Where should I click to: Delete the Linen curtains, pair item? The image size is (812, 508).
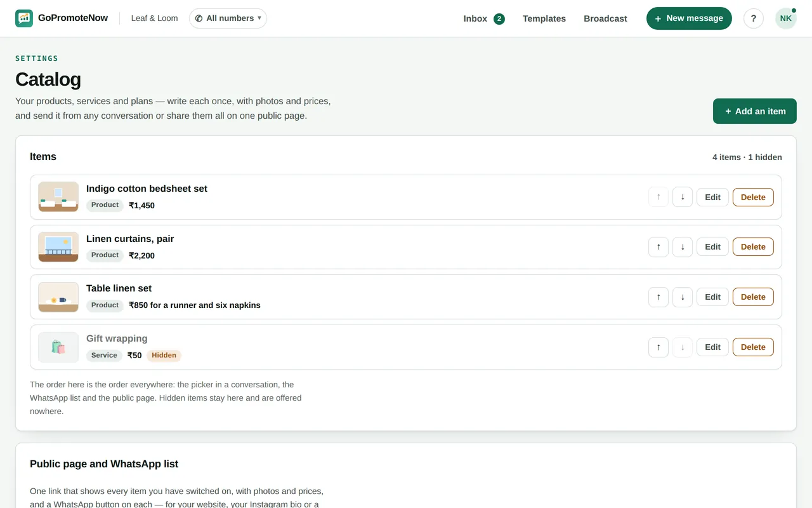pos(753,247)
